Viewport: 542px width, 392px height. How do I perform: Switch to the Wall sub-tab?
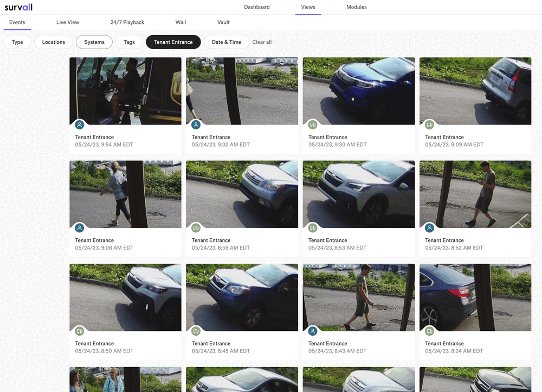(x=180, y=22)
